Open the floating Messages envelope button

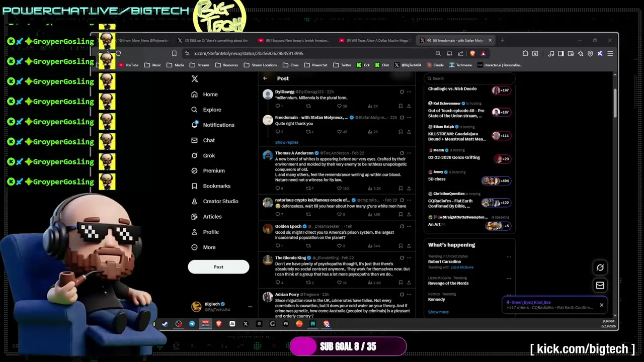pyautogui.click(x=600, y=286)
